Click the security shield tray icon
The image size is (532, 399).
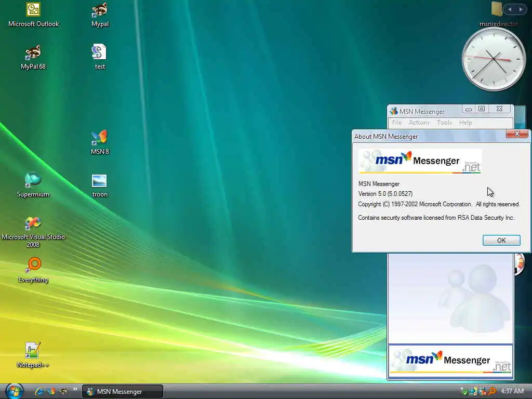464,392
